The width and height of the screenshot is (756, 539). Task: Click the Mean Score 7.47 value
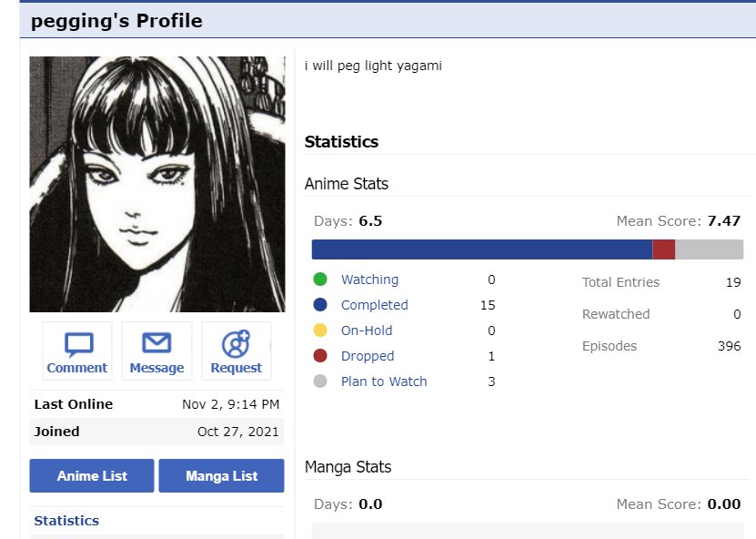coord(723,221)
